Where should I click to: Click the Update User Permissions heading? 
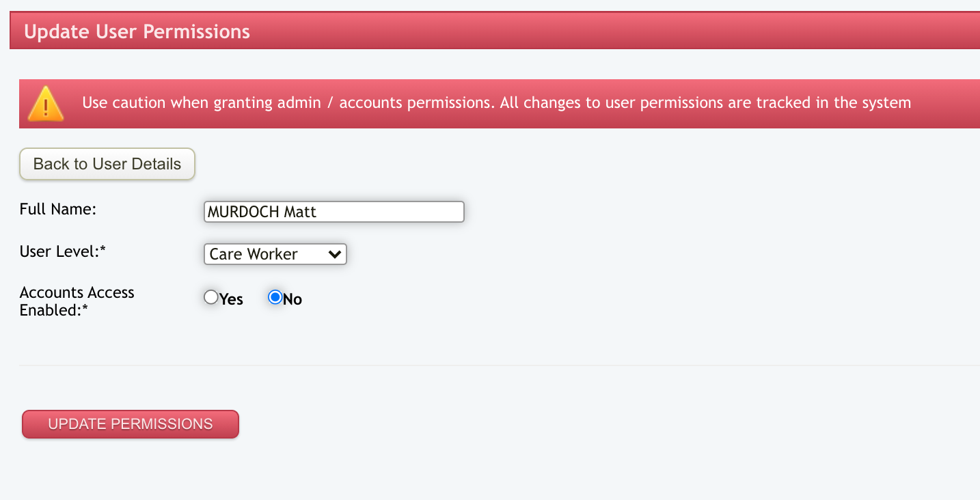(x=137, y=31)
